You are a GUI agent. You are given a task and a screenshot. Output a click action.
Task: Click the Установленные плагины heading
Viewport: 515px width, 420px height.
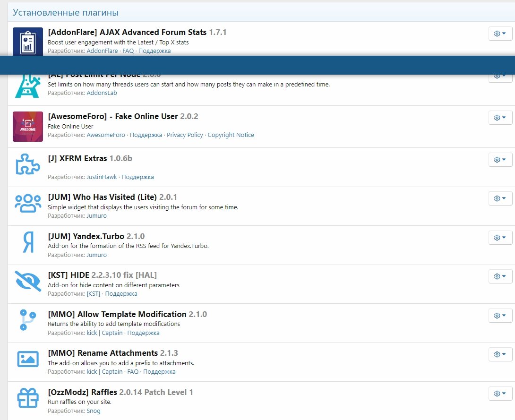pyautogui.click(x=66, y=12)
